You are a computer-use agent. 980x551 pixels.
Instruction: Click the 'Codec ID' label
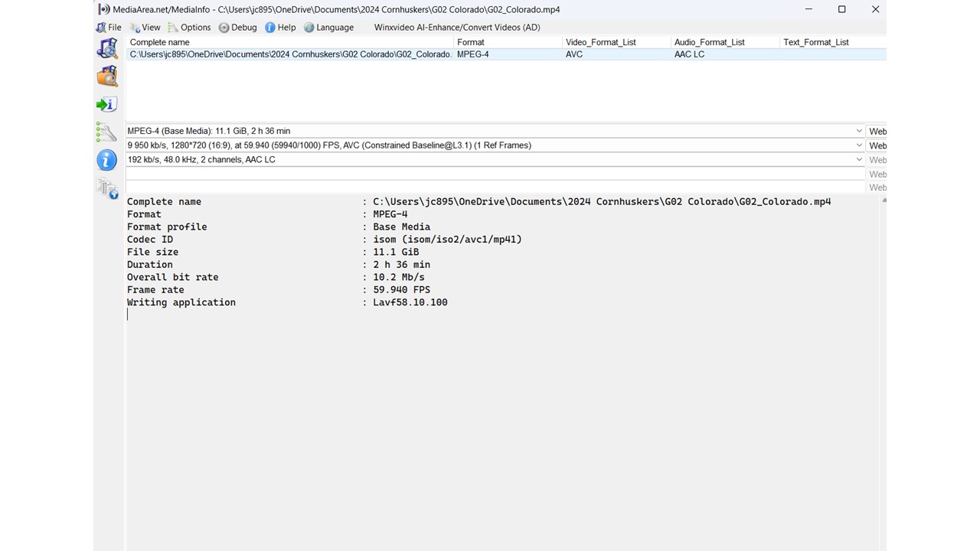point(150,240)
